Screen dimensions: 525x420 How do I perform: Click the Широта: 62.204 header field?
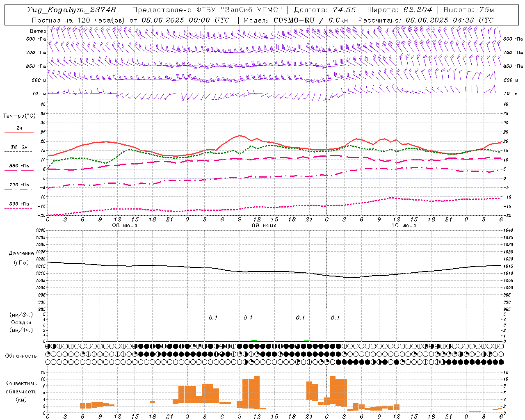399,10
